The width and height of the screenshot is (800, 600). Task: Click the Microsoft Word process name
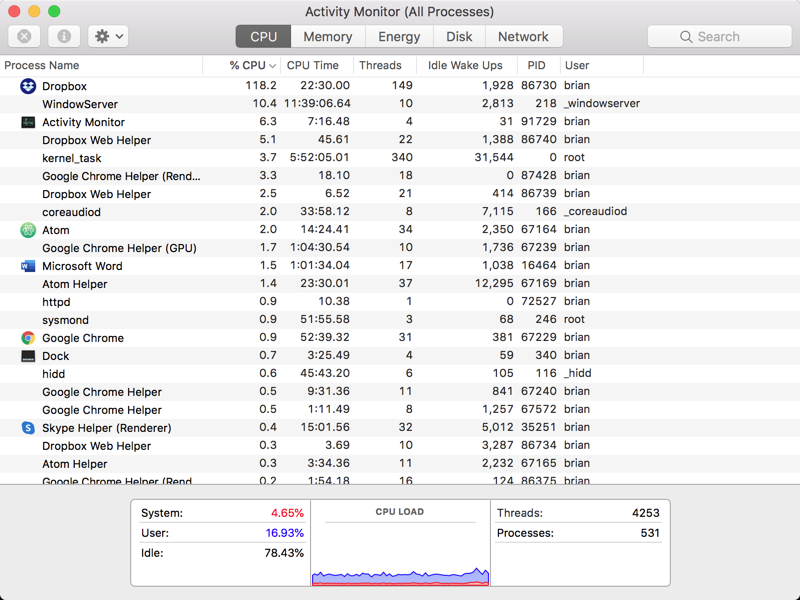82,266
